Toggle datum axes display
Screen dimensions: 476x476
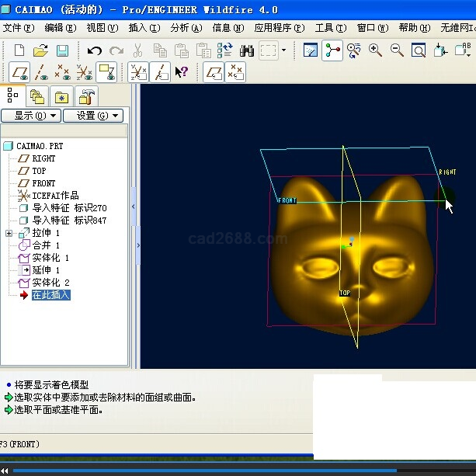point(42,72)
